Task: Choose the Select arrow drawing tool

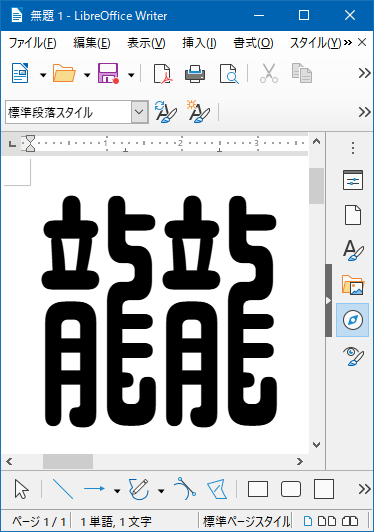Action: point(22,489)
